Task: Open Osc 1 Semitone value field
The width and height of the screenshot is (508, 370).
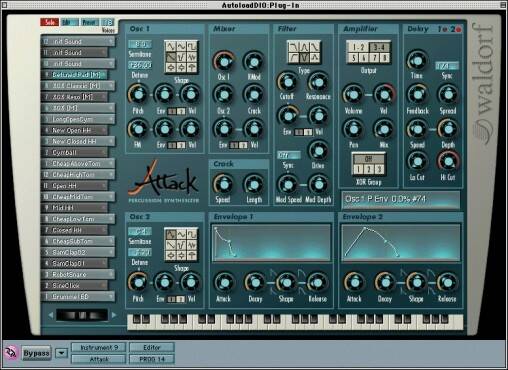Action: click(x=140, y=44)
